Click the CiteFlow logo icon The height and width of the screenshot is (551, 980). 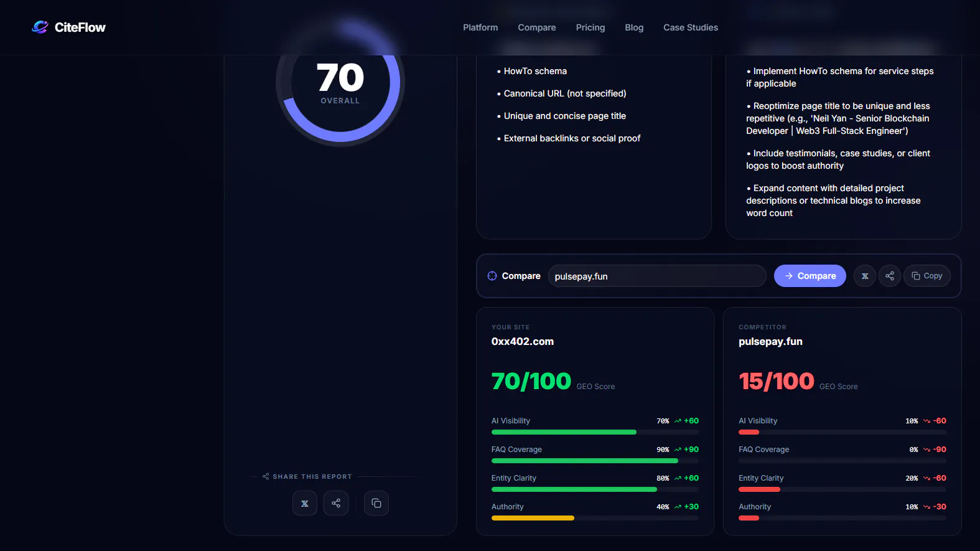40,27
